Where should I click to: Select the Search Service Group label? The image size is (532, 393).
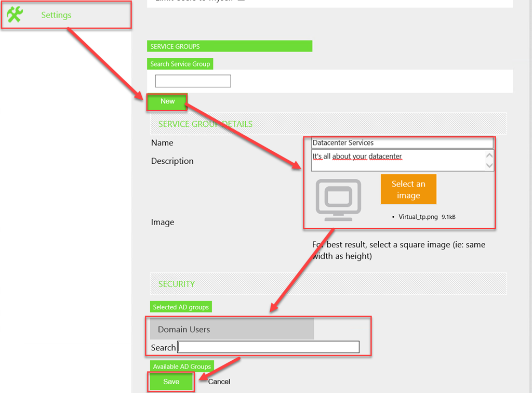click(x=180, y=64)
